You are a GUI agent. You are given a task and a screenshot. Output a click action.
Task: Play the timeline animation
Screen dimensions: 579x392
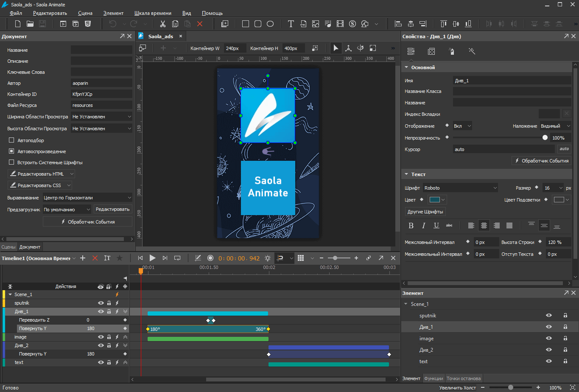point(153,258)
